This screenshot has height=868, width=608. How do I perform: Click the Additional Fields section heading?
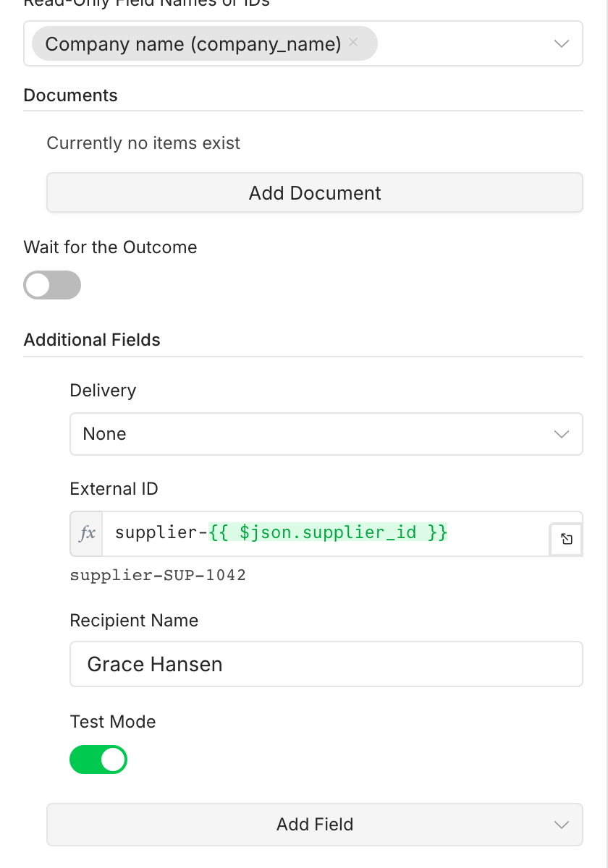92,340
